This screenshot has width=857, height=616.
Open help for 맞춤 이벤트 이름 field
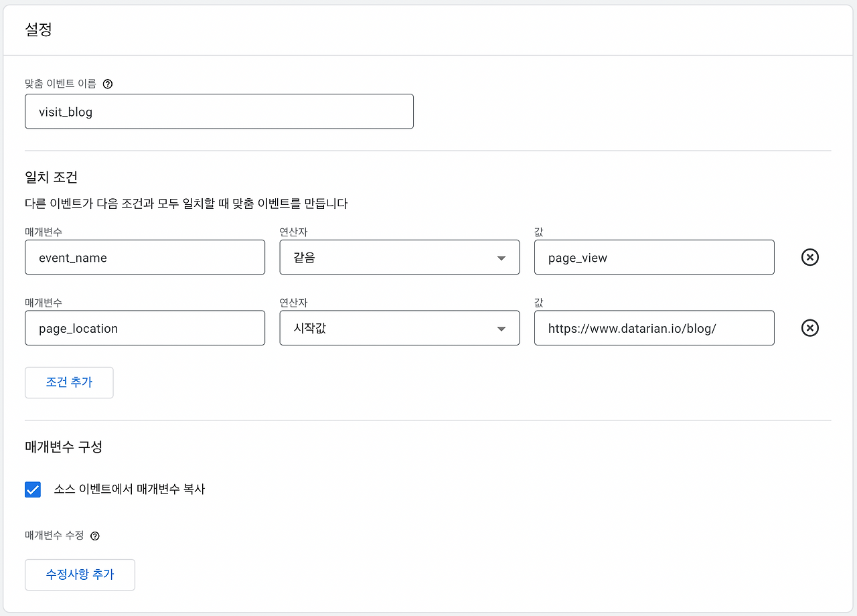[x=108, y=84]
